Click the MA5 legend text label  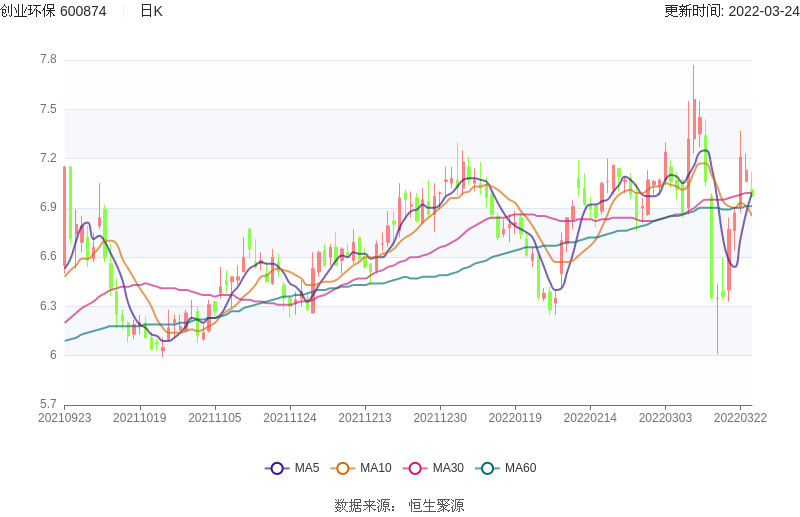coord(306,468)
